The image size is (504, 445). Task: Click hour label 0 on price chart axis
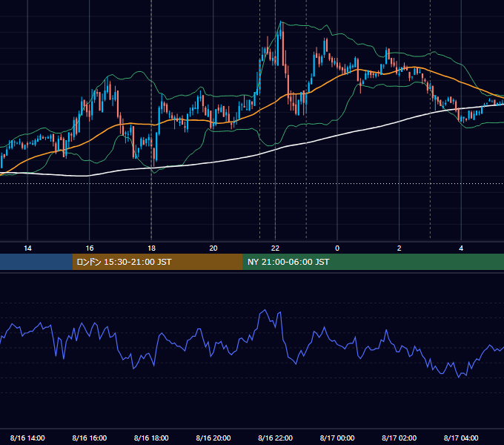[337, 248]
